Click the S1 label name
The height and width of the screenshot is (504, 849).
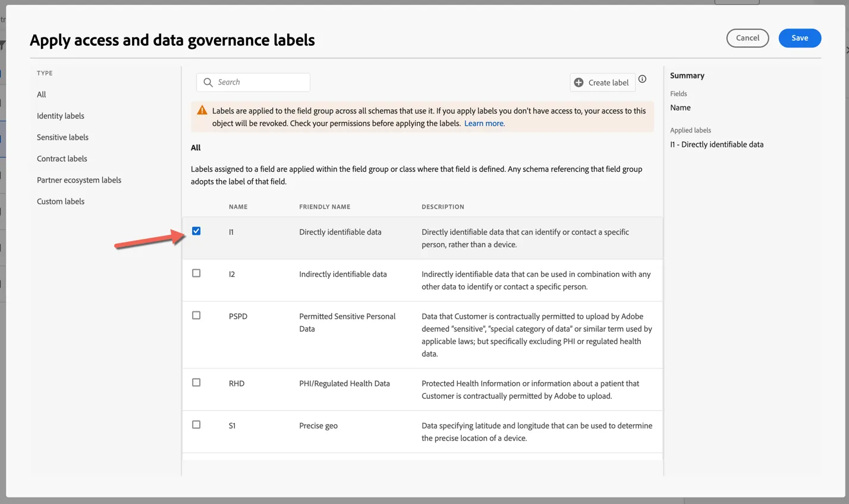tap(232, 426)
